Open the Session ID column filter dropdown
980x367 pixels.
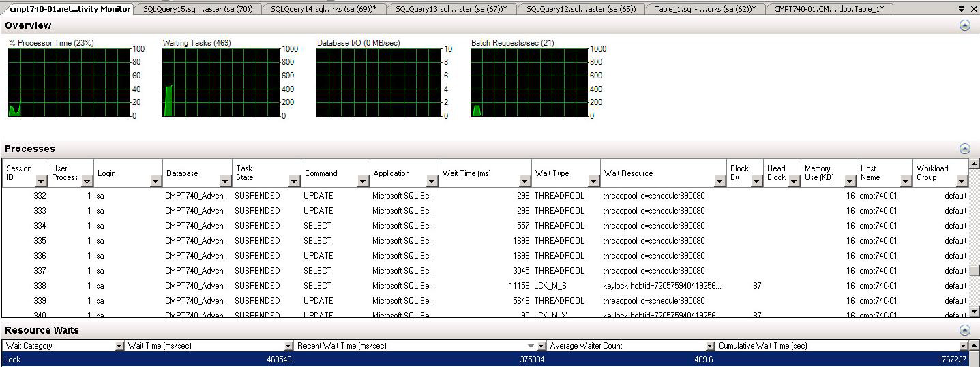pos(41,181)
